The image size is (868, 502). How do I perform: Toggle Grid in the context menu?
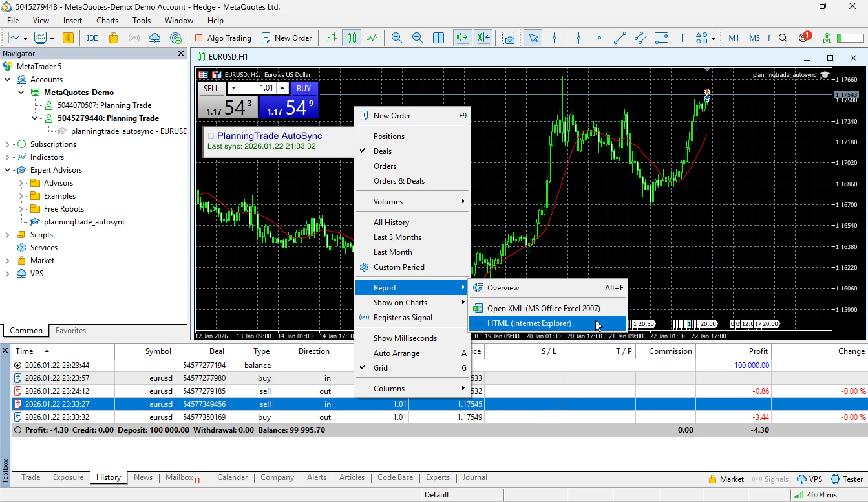(412, 368)
